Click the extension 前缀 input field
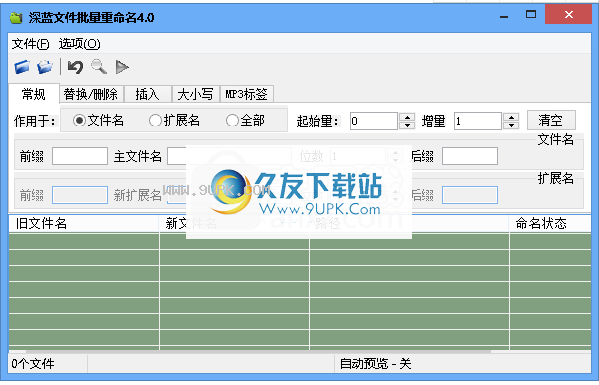 (79, 195)
